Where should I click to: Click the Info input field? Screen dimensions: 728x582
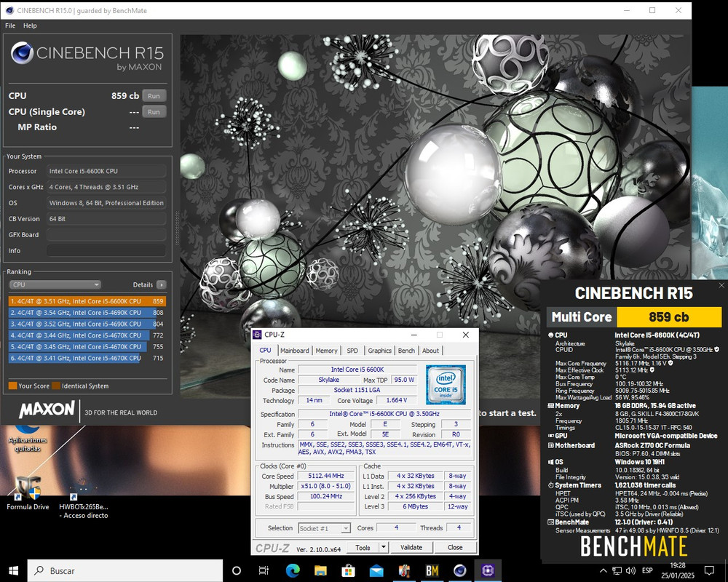point(106,250)
